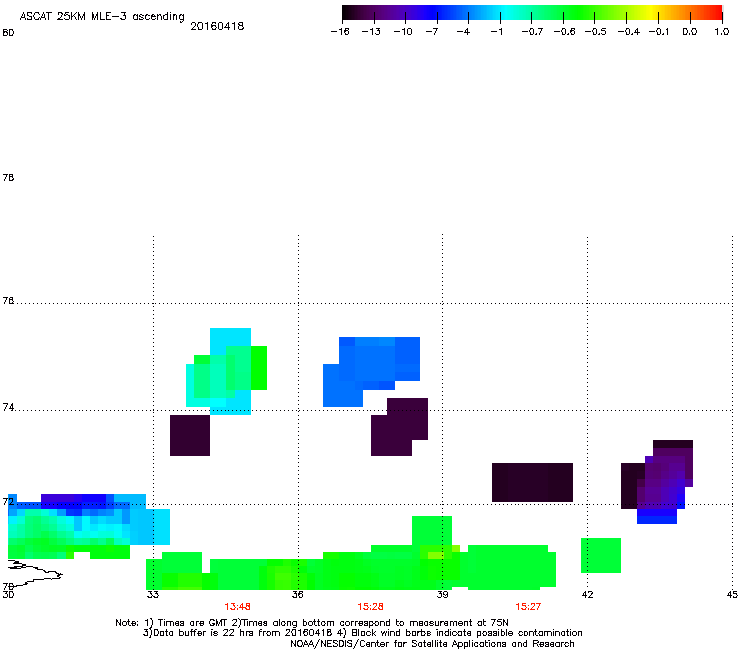This screenshot has width=740, height=650.
Task: Click the longitude label 39
Action: click(442, 594)
